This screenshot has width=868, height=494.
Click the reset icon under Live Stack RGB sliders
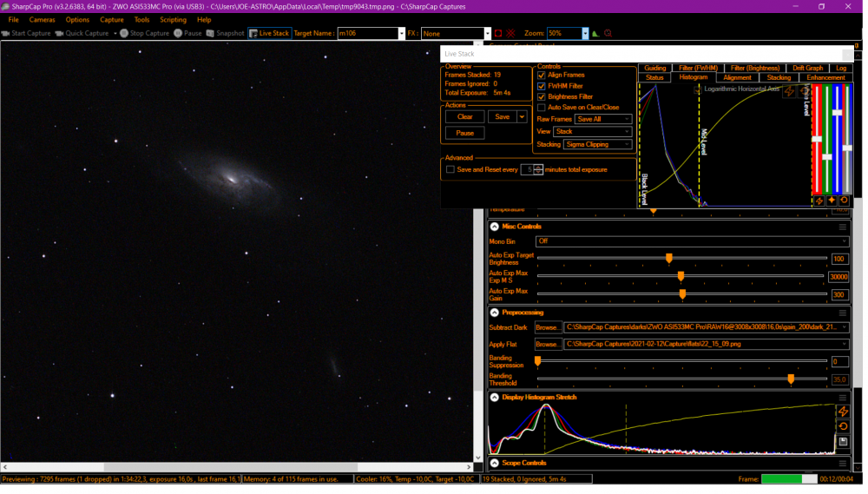point(844,201)
